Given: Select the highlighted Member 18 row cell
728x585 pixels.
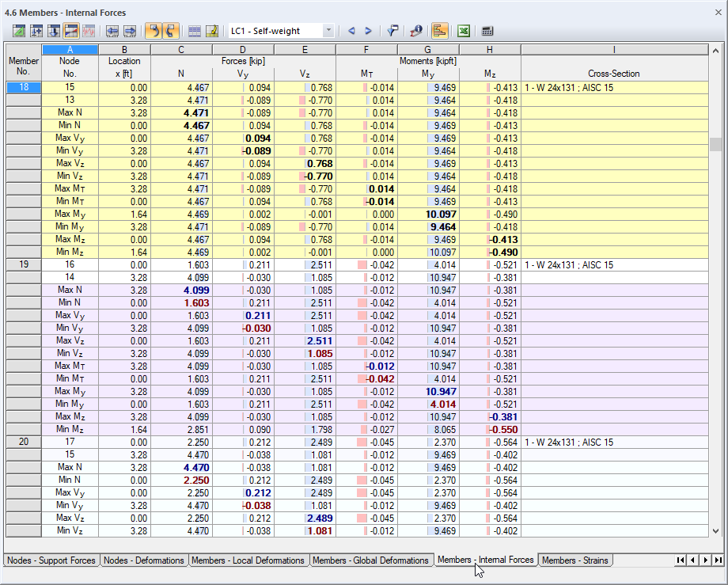Looking at the screenshot, I should tap(22, 88).
